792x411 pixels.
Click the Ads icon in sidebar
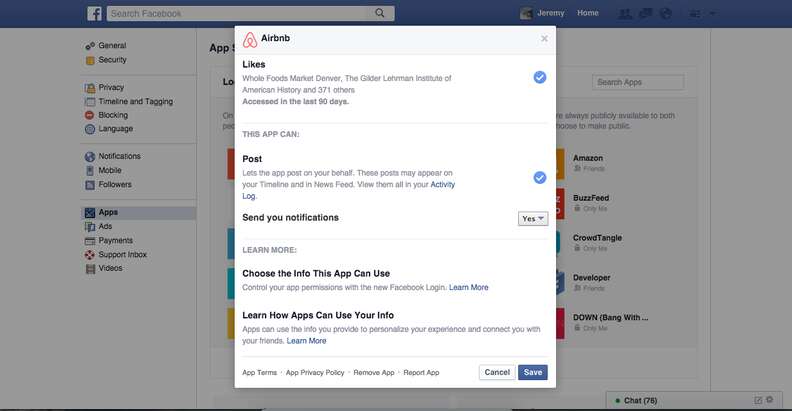pos(90,227)
